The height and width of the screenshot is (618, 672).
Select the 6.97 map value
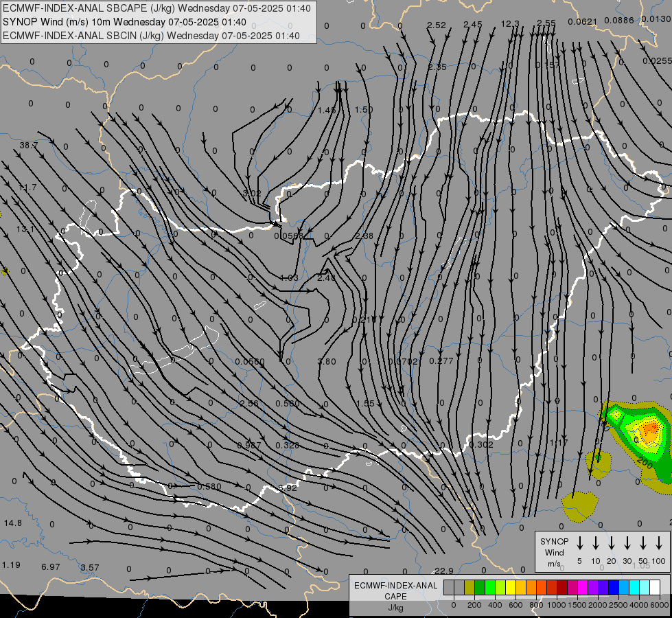click(51, 567)
